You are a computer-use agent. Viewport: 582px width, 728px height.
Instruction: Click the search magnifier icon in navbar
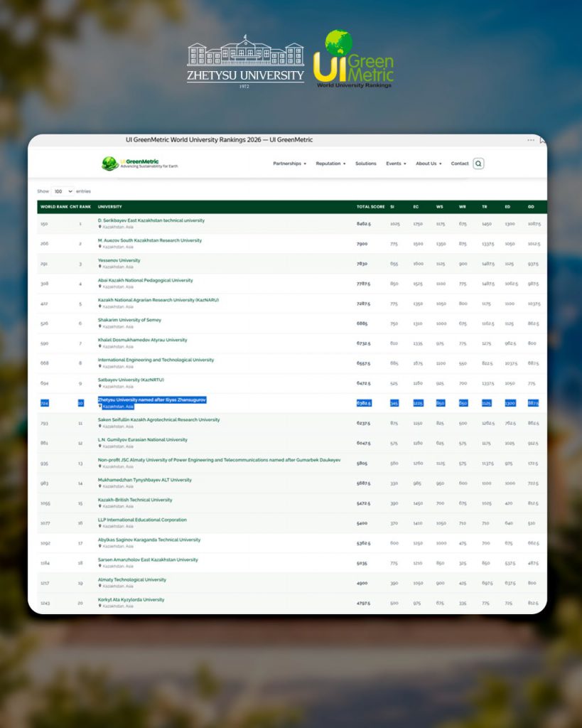tap(478, 164)
